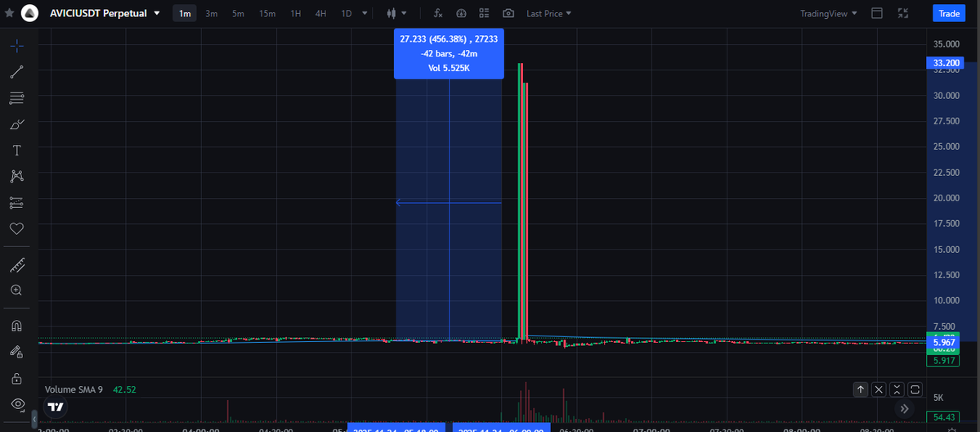Open the heart icons tool
This screenshot has height=432, width=980.
click(17, 228)
